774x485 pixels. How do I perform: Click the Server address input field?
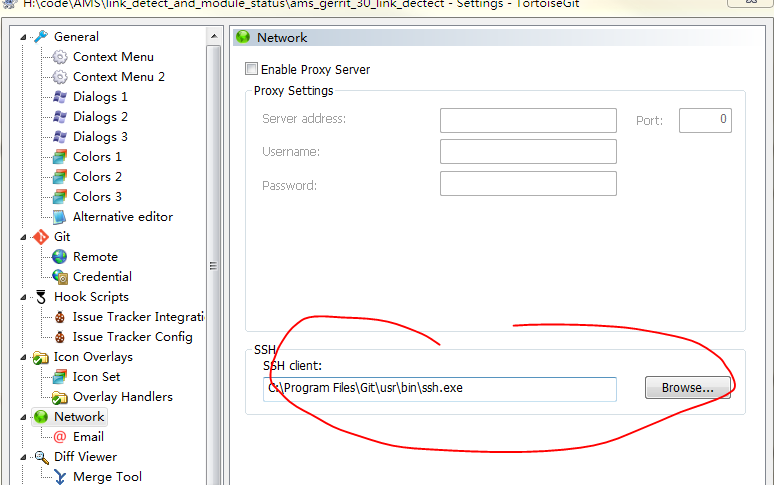528,120
